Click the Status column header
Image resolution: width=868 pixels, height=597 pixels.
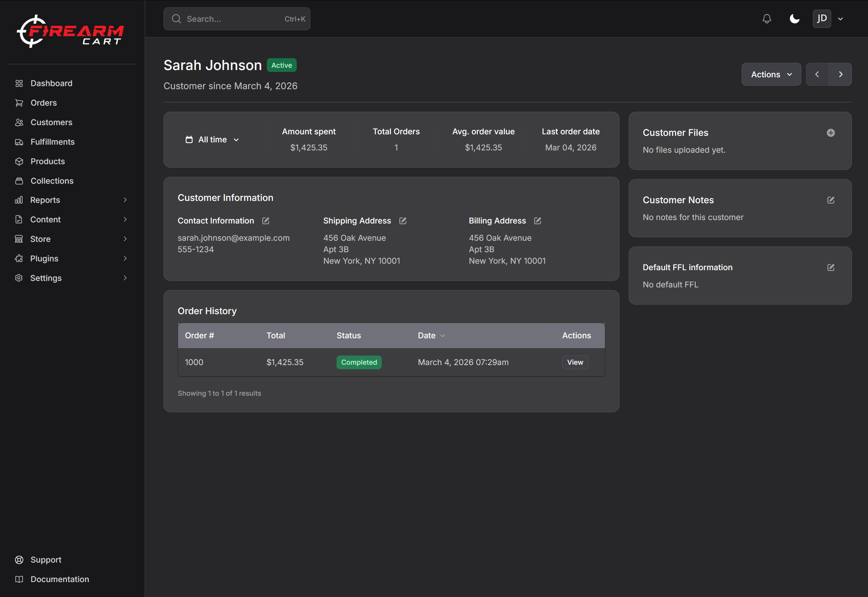[x=349, y=336]
